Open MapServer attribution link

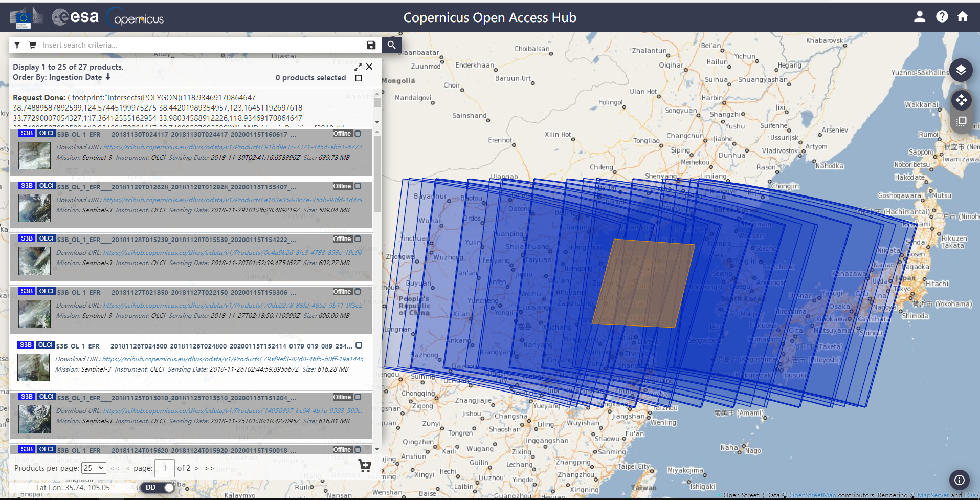pyautogui.click(x=933, y=495)
